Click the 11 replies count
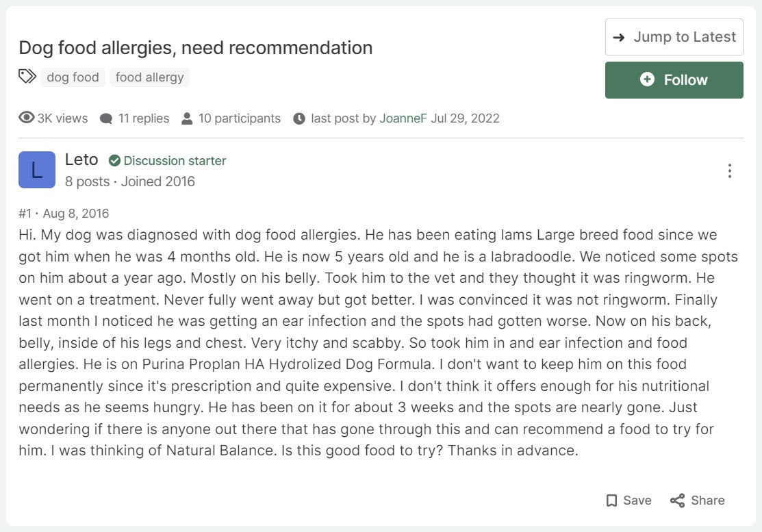 coord(144,118)
